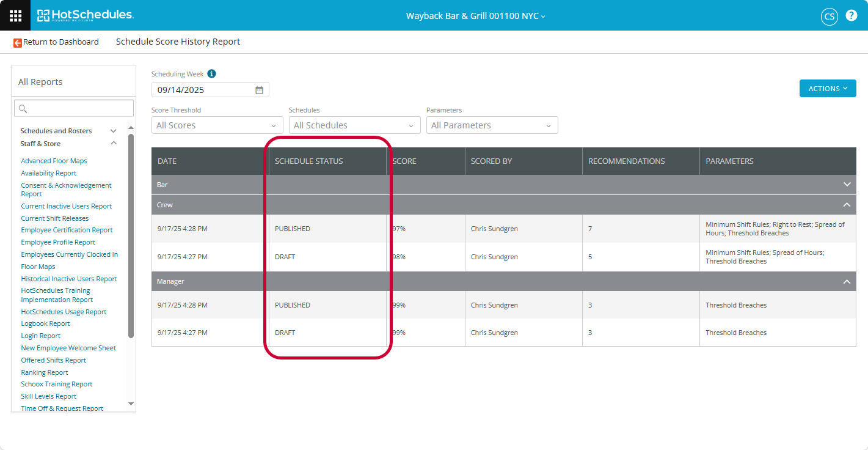Click the search magnifier in All Reports
868x450 pixels.
click(x=23, y=109)
